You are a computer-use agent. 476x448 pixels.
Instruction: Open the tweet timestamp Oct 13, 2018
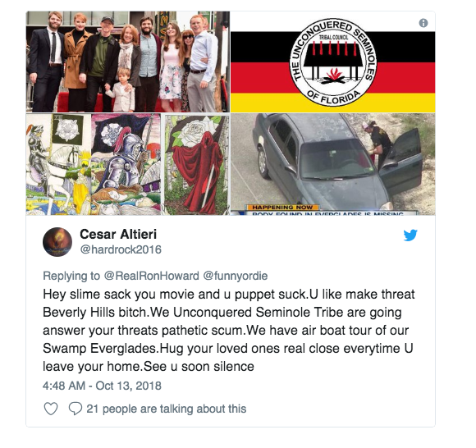(x=102, y=386)
